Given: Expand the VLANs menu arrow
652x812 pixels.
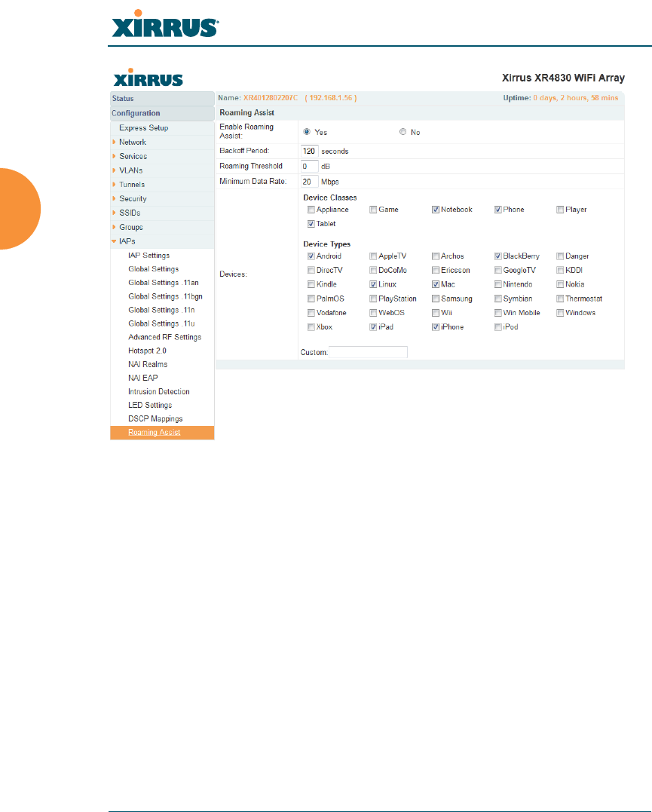Looking at the screenshot, I should coord(114,170).
